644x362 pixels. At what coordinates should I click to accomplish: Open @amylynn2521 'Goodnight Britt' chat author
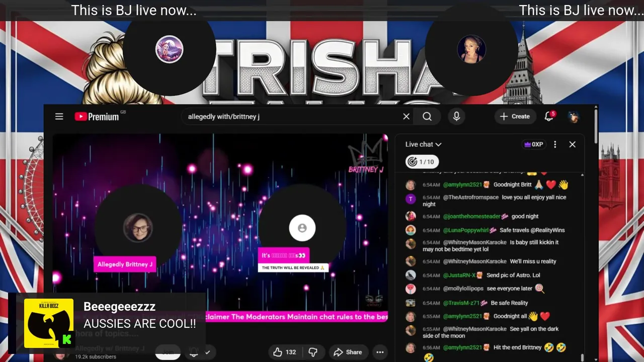(463, 185)
